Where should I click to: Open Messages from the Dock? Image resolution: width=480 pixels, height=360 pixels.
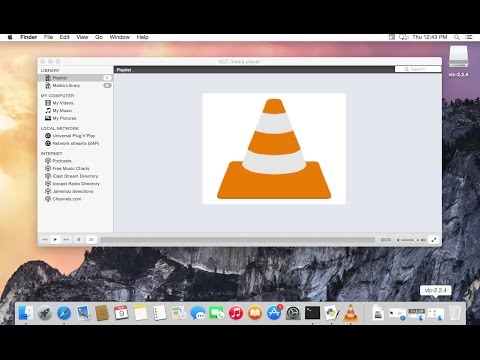[198, 313]
